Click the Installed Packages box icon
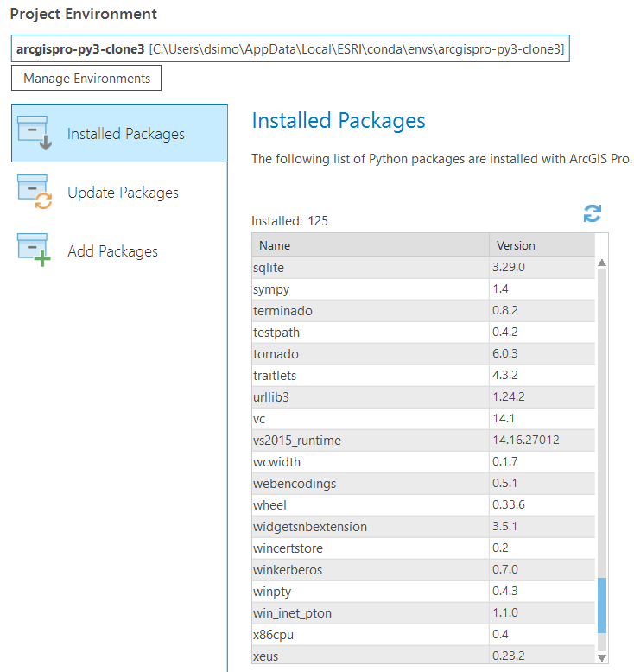This screenshot has width=634, height=672. (x=35, y=133)
